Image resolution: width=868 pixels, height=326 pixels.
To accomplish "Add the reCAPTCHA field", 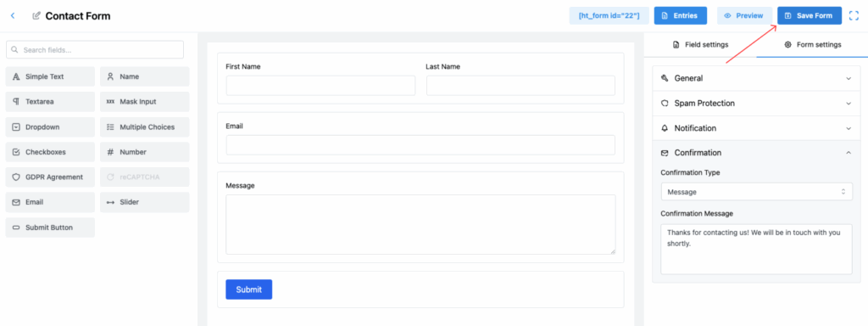I will pos(144,177).
